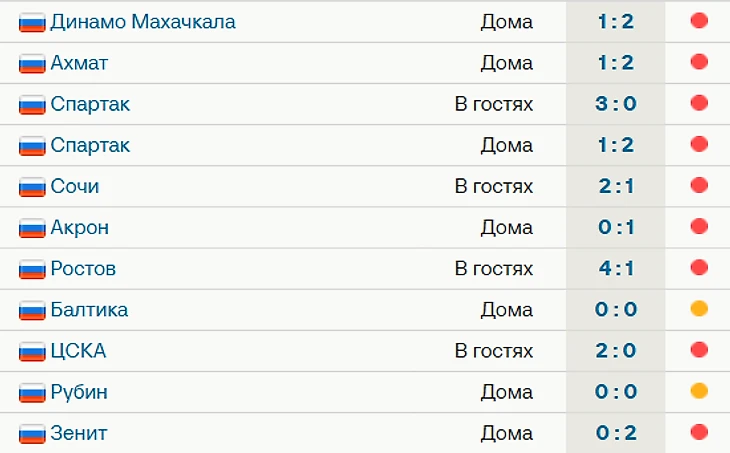Click the red indicator in ЦСКА row
This screenshot has height=453, width=730.
699,350
